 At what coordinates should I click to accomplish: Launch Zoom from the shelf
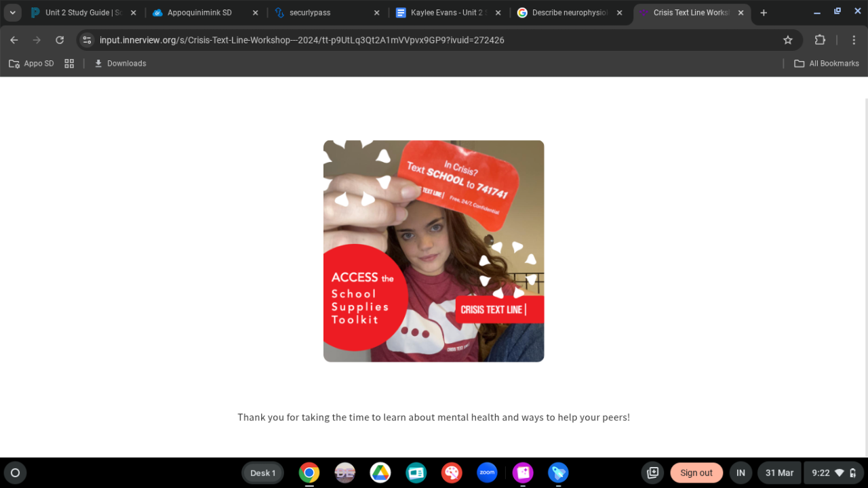(487, 472)
